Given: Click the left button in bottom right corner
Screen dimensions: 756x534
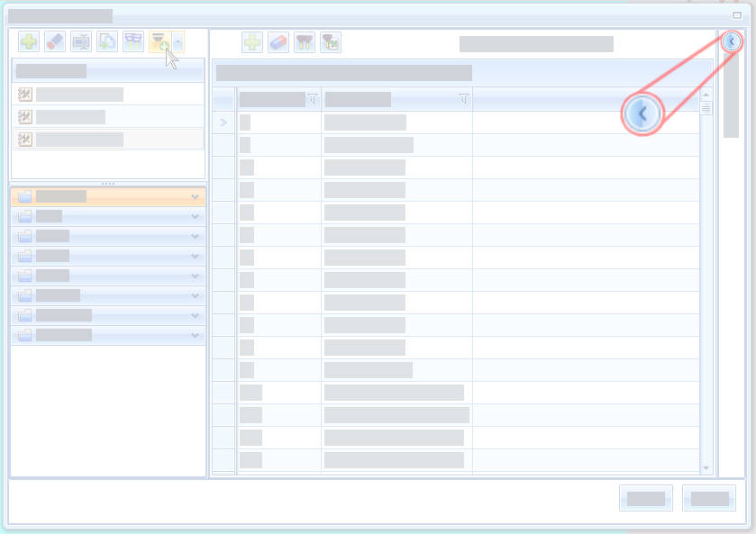Looking at the screenshot, I should (x=645, y=498).
